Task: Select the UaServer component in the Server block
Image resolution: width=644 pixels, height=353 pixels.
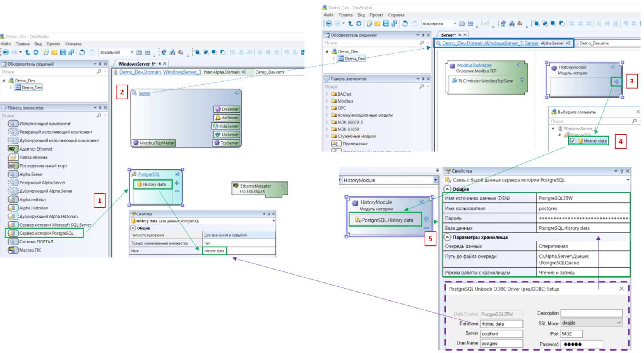Action: [227, 135]
